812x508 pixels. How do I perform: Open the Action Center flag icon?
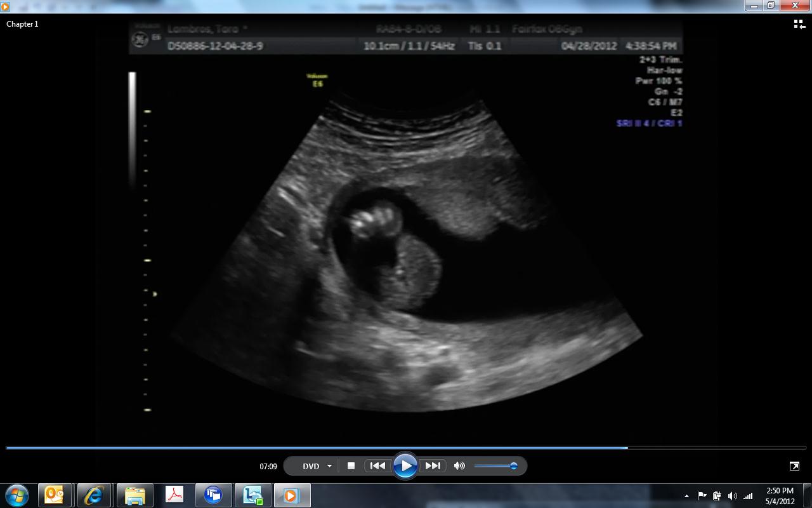tap(702, 496)
